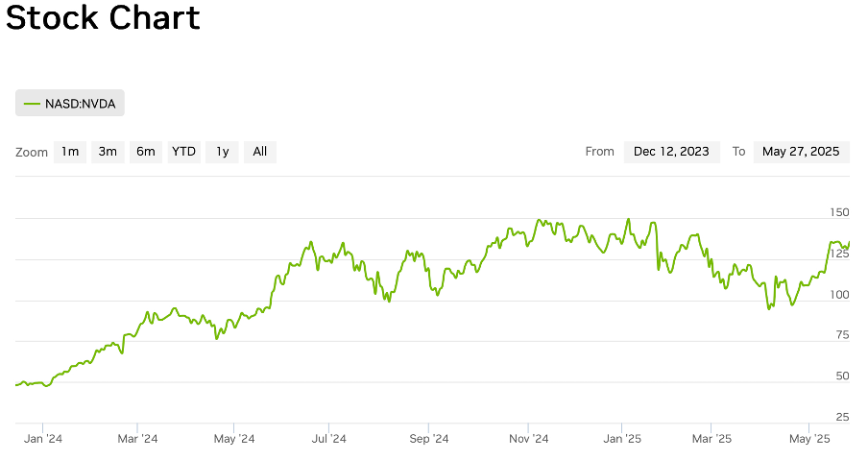The image size is (868, 461).
Task: Click the 125 y-axis value
Action: click(839, 254)
